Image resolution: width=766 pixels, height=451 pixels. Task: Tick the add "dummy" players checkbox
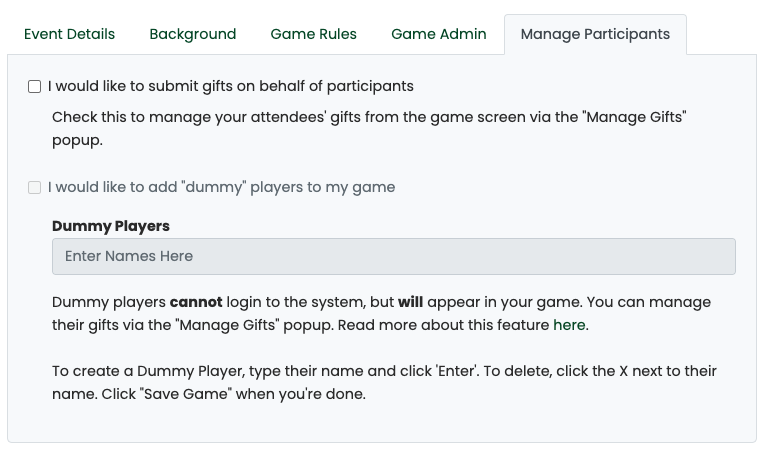35,188
